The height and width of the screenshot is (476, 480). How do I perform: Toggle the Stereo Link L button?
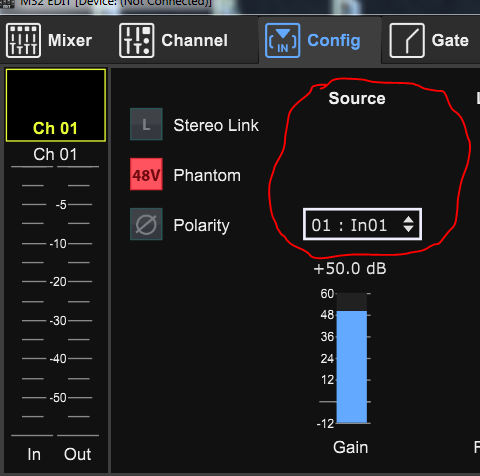tap(146, 124)
